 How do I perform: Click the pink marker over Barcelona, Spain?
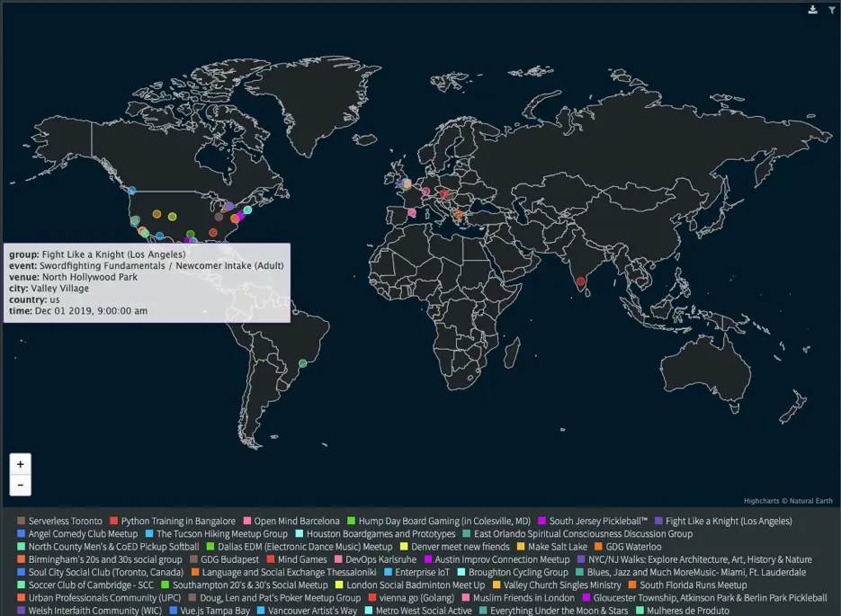[x=412, y=213]
